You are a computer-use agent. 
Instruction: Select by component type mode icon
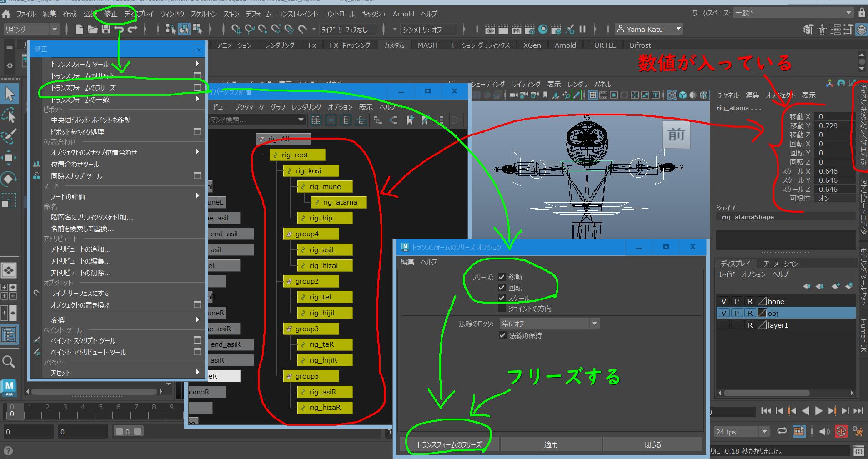pos(197,30)
